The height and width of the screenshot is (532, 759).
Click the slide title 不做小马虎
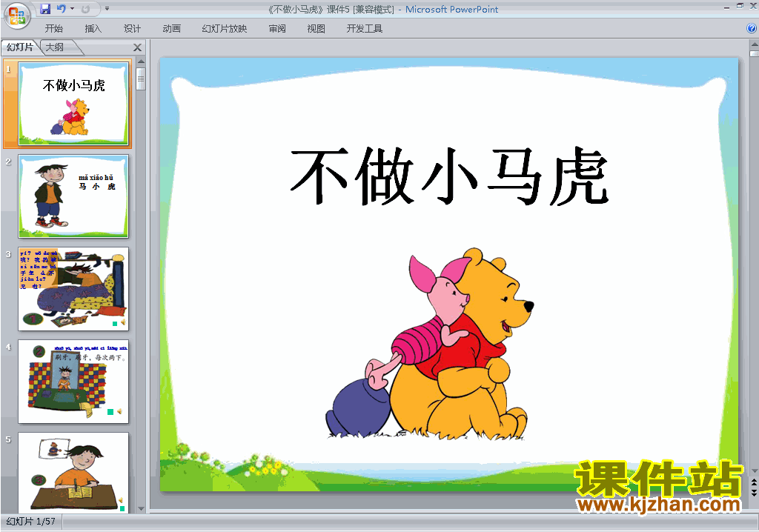[x=448, y=176]
